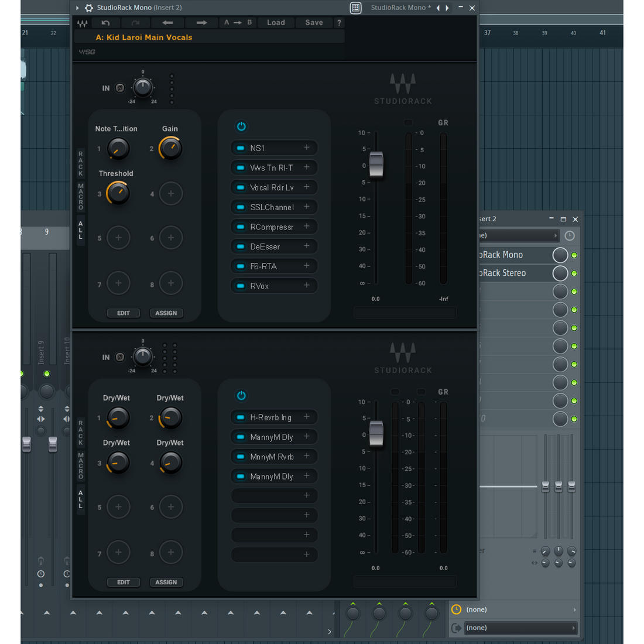Screen dimensions: 644x644
Task: Open the mixer preset dropdown in Insert 2
Action: click(519, 236)
